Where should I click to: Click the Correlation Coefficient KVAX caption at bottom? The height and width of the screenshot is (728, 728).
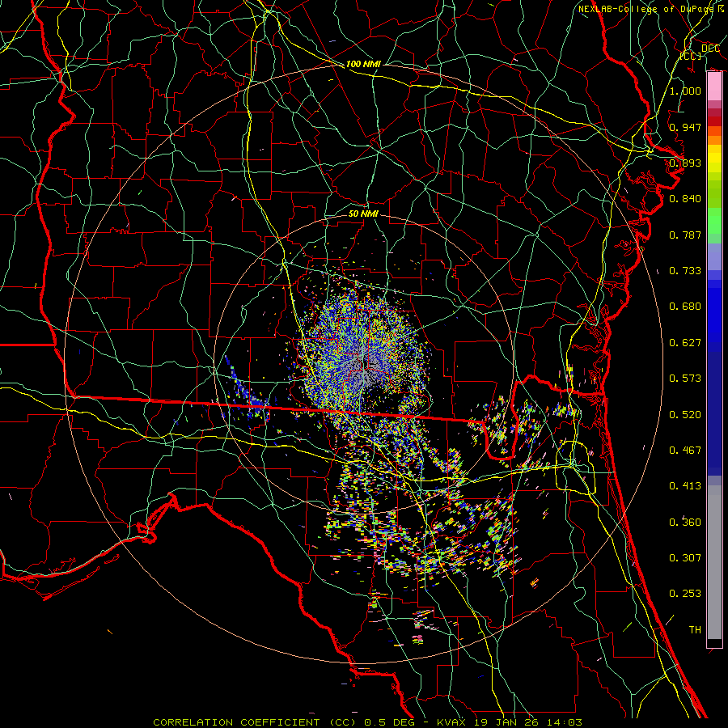367,722
